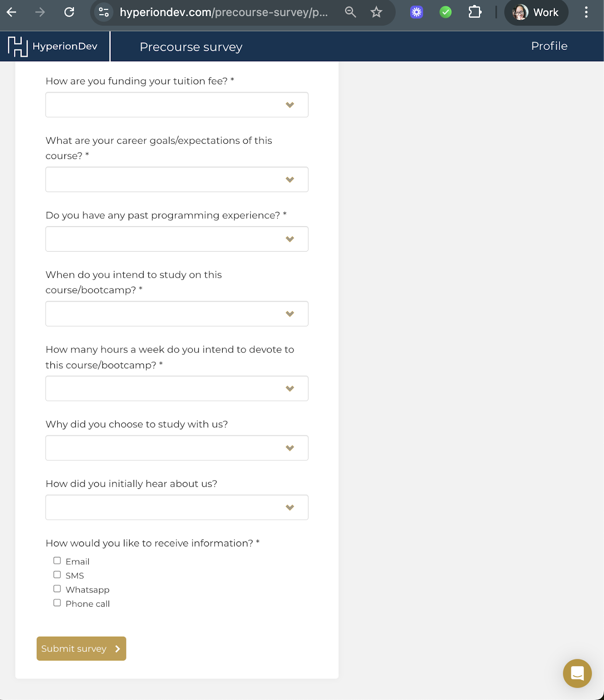The width and height of the screenshot is (604, 700).
Task: Click the HyperionDev logo icon
Action: tap(18, 46)
